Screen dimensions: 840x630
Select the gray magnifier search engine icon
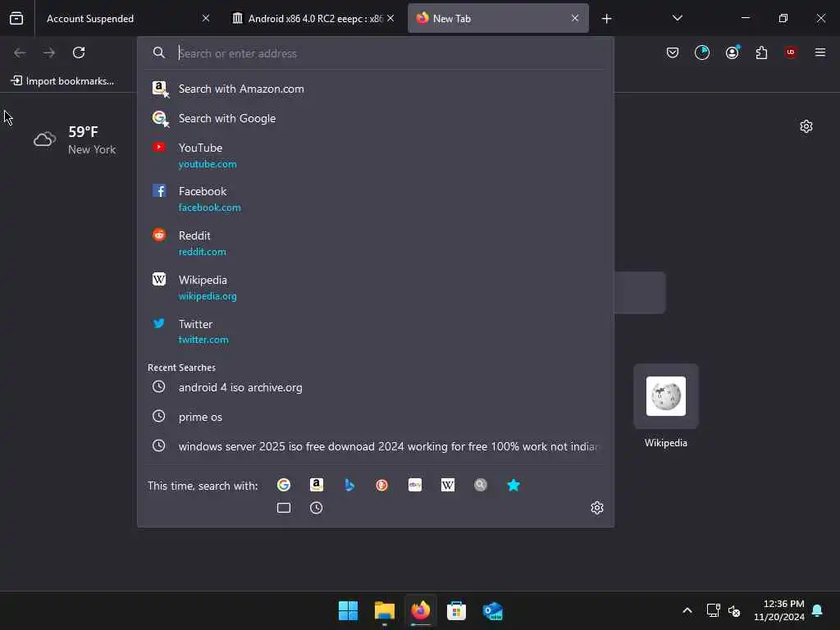point(481,486)
